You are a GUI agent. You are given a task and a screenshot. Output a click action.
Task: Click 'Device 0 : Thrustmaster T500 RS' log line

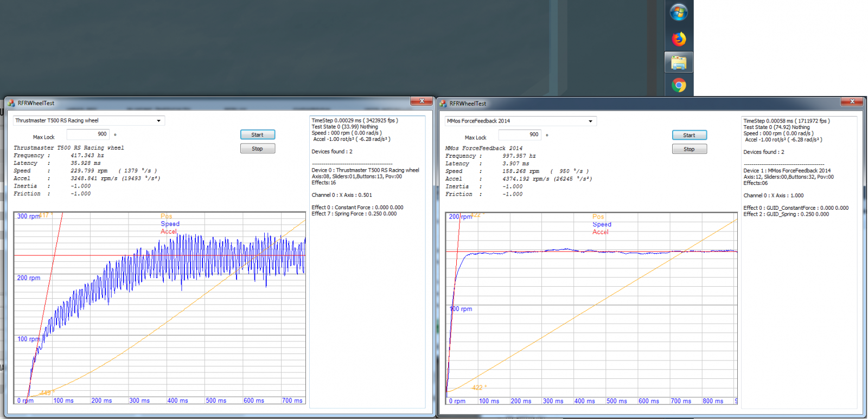click(365, 170)
